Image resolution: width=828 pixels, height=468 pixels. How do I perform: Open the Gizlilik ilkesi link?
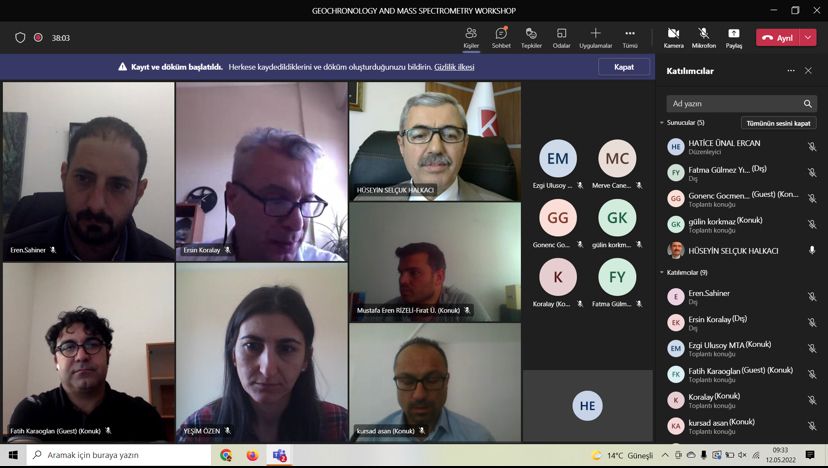click(454, 67)
